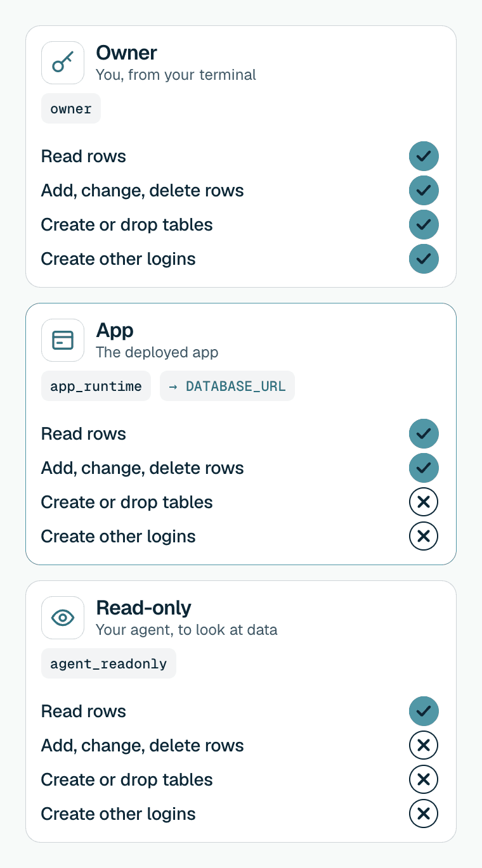482x868 pixels.
Task: Click the owner role tag
Action: click(x=71, y=108)
